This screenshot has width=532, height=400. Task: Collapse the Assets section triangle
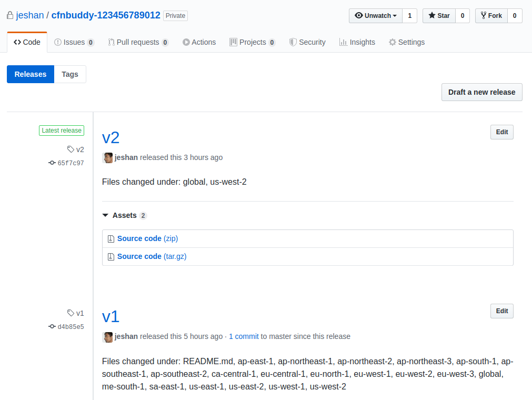coord(106,215)
